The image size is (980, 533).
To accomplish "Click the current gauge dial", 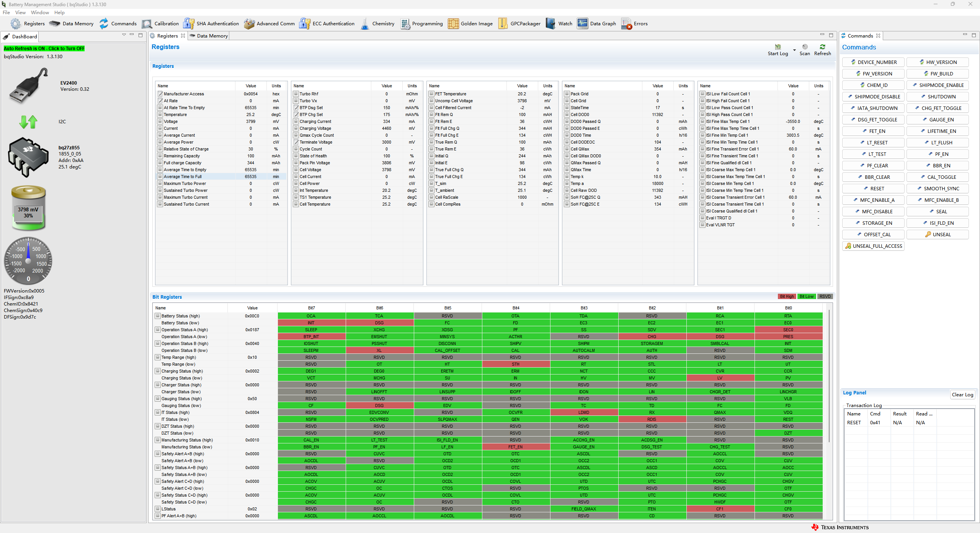I will [28, 261].
